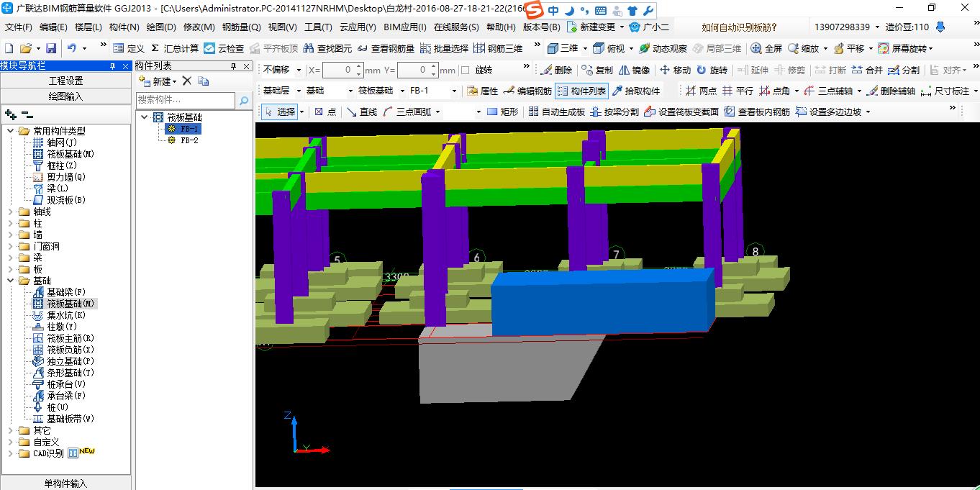Image resolution: width=980 pixels, height=490 pixels.
Task: Click the 新建 new file icon in toolbar
Action: point(9,48)
